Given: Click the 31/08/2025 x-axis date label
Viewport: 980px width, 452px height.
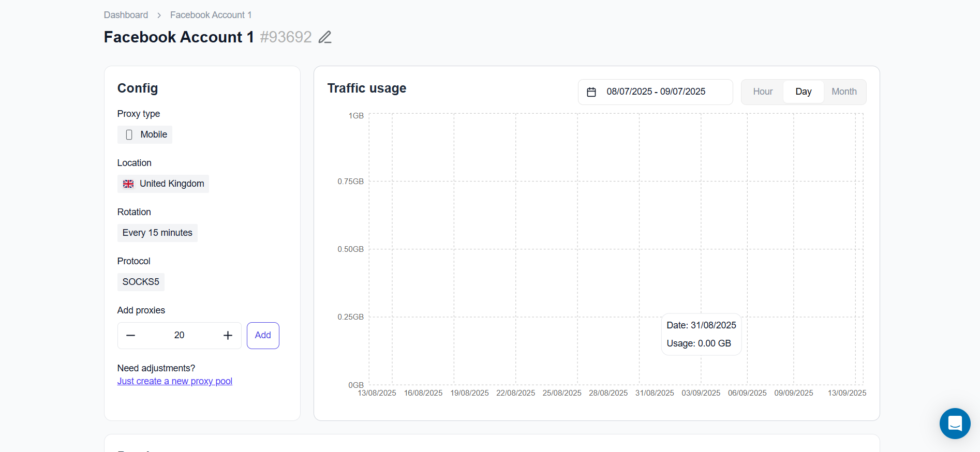Looking at the screenshot, I should [655, 393].
